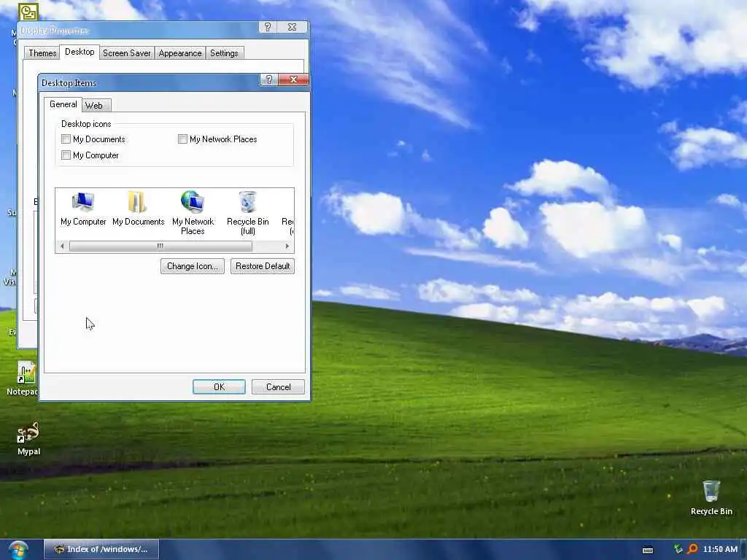Open the Desktop tab in Display Properties
The width and height of the screenshot is (747, 560).
pyautogui.click(x=80, y=52)
